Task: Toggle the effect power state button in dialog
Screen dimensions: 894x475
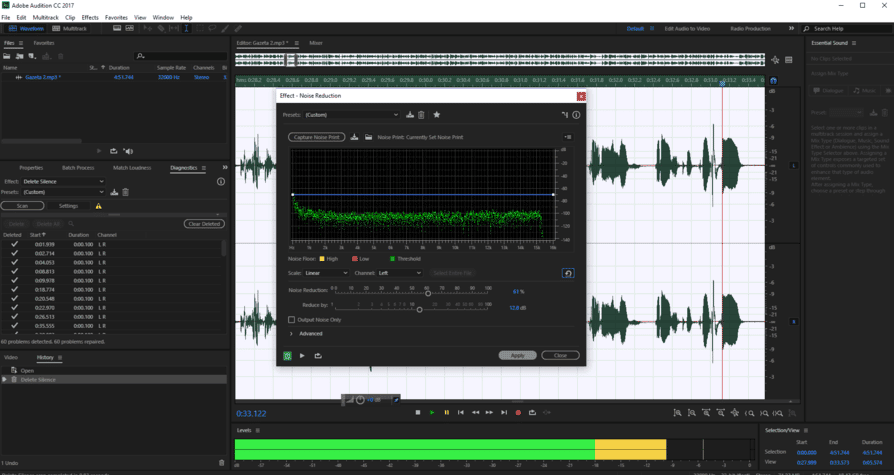Action: pos(287,356)
